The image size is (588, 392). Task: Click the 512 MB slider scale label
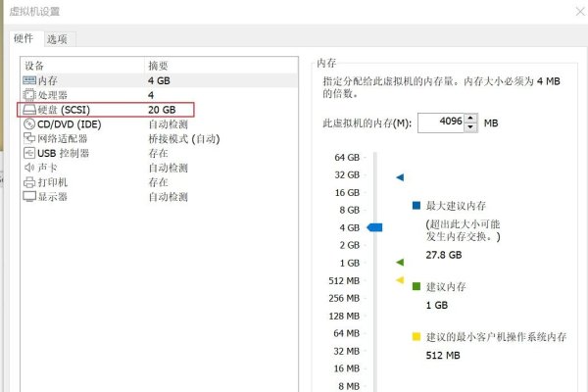pyautogui.click(x=344, y=280)
